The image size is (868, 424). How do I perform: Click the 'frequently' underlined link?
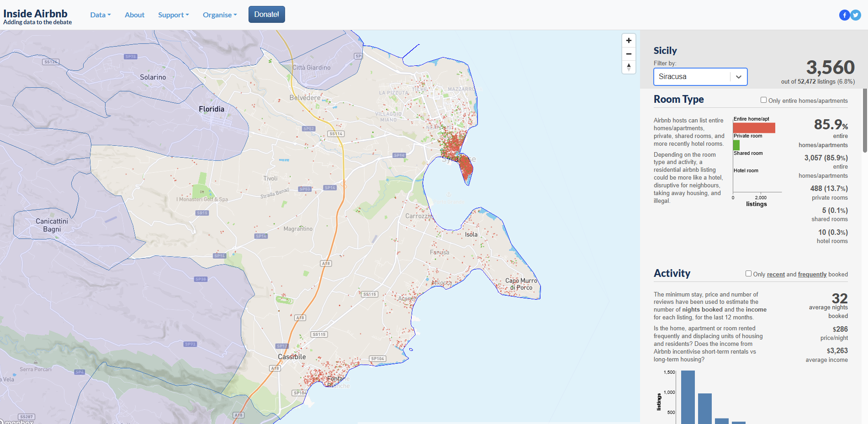tap(812, 275)
